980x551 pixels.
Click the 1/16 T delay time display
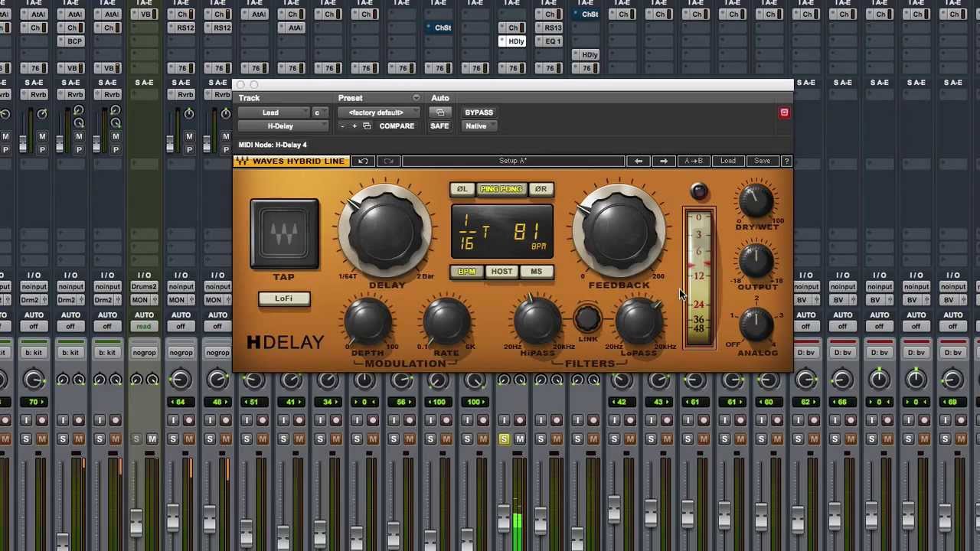point(476,233)
